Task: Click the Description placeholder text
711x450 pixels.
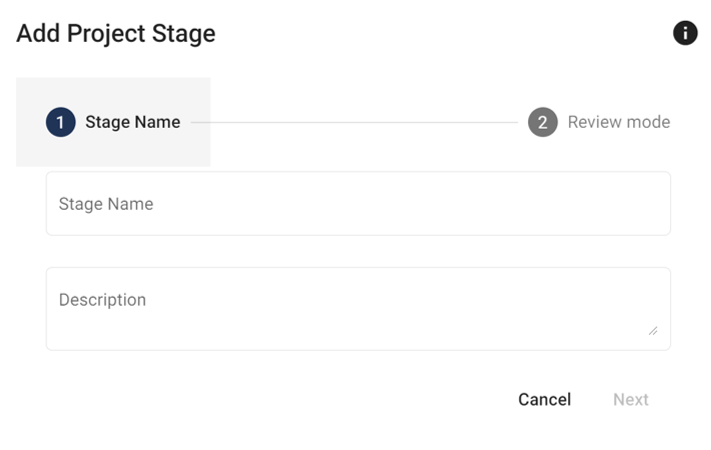Action: pyautogui.click(x=102, y=300)
